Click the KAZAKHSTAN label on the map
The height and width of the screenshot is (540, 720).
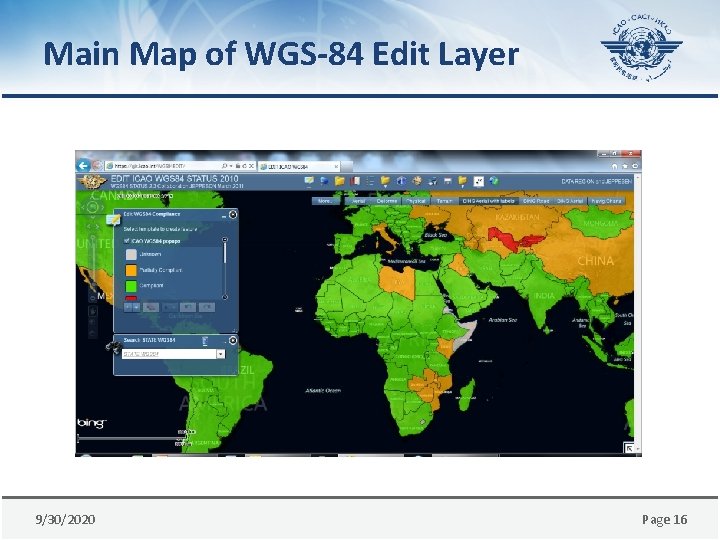[518, 217]
